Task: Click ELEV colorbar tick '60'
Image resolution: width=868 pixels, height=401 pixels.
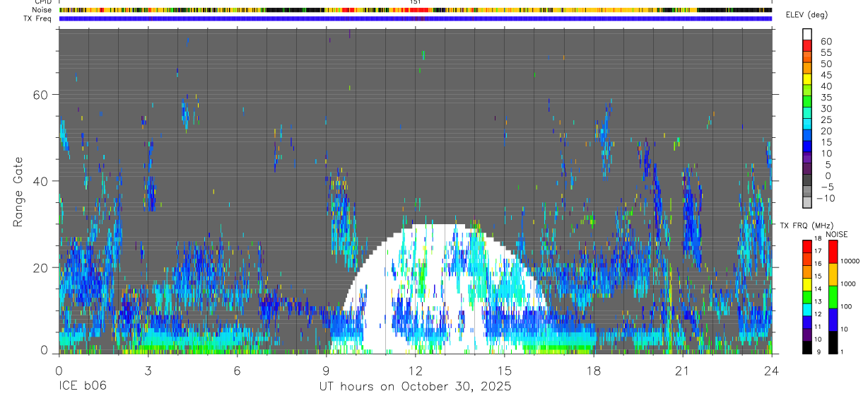Action: 826,42
